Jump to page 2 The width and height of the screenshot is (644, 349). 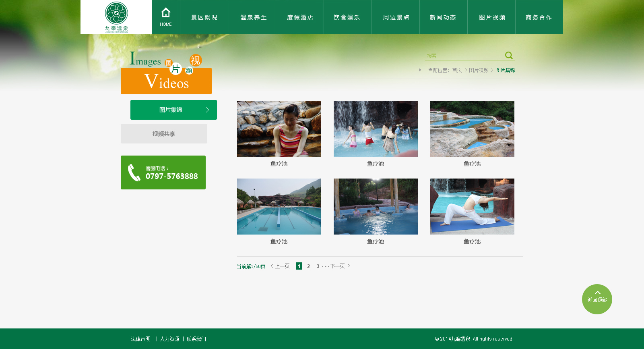coord(308,266)
